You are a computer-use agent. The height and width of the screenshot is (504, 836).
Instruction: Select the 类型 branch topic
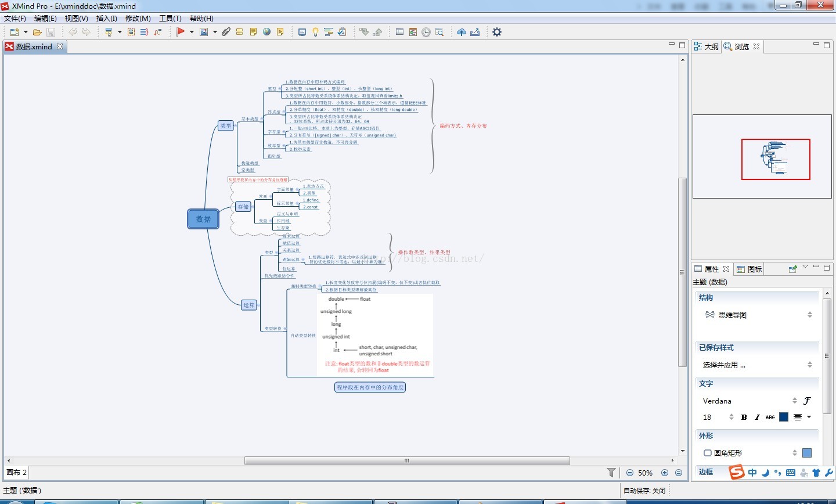[x=226, y=125]
